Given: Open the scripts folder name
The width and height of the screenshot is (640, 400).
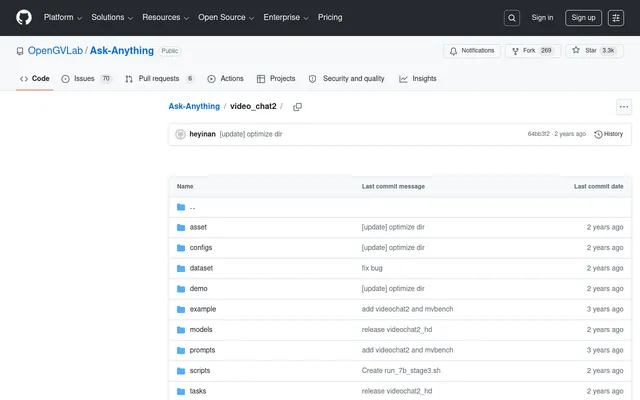Looking at the screenshot, I should (x=200, y=371).
